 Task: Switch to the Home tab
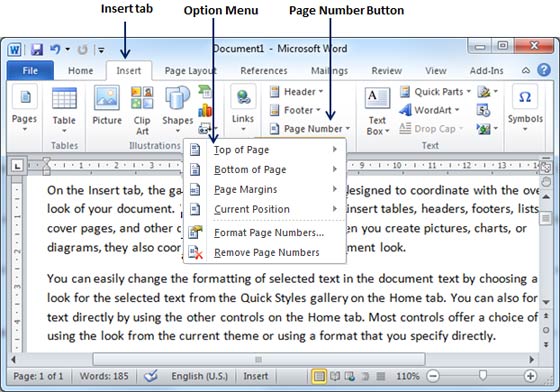coord(80,71)
